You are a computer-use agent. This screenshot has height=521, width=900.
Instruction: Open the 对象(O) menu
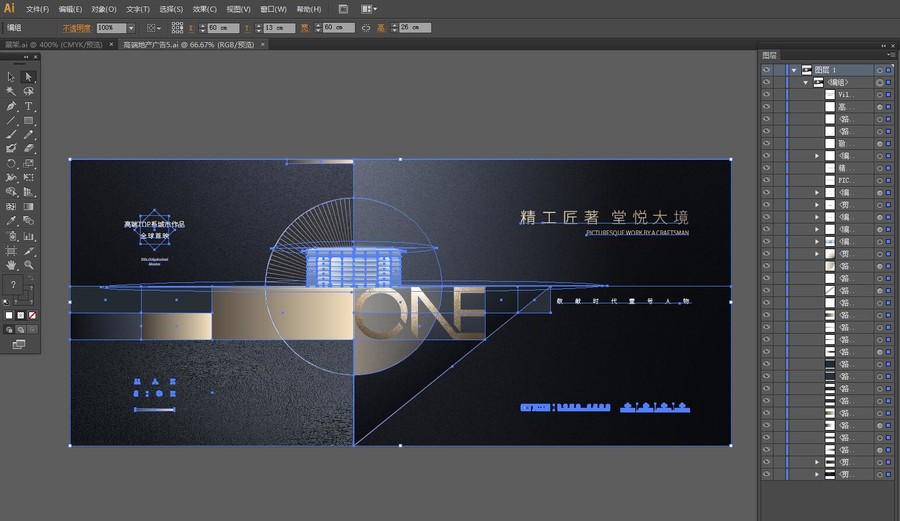pos(104,9)
